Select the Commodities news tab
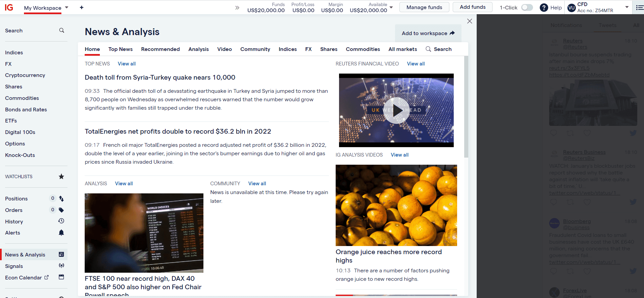 363,49
